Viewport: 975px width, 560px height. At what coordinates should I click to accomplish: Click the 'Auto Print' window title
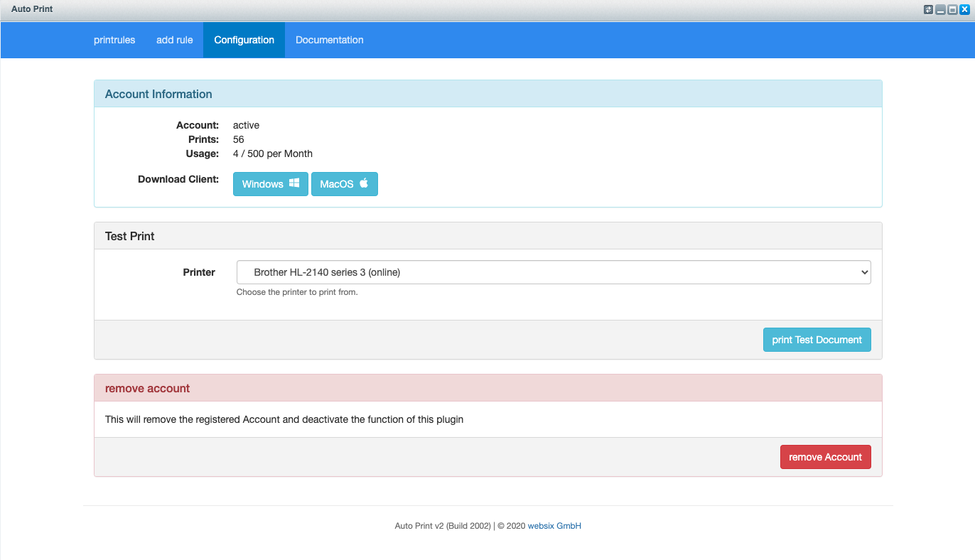click(32, 9)
